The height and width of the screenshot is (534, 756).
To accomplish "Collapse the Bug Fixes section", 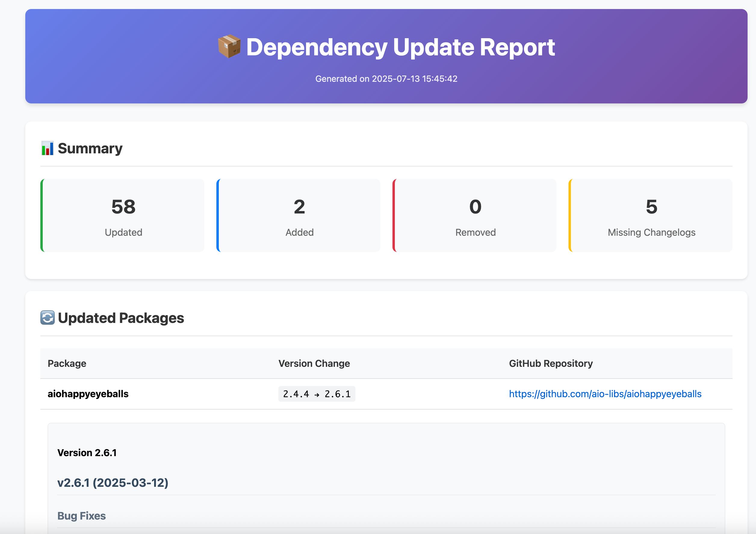I will click(x=82, y=516).
